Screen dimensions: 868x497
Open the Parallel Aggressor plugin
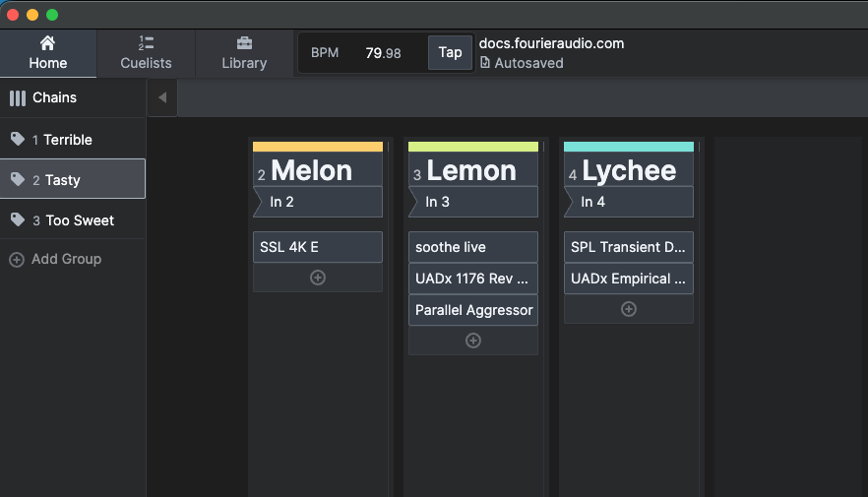[473, 310]
